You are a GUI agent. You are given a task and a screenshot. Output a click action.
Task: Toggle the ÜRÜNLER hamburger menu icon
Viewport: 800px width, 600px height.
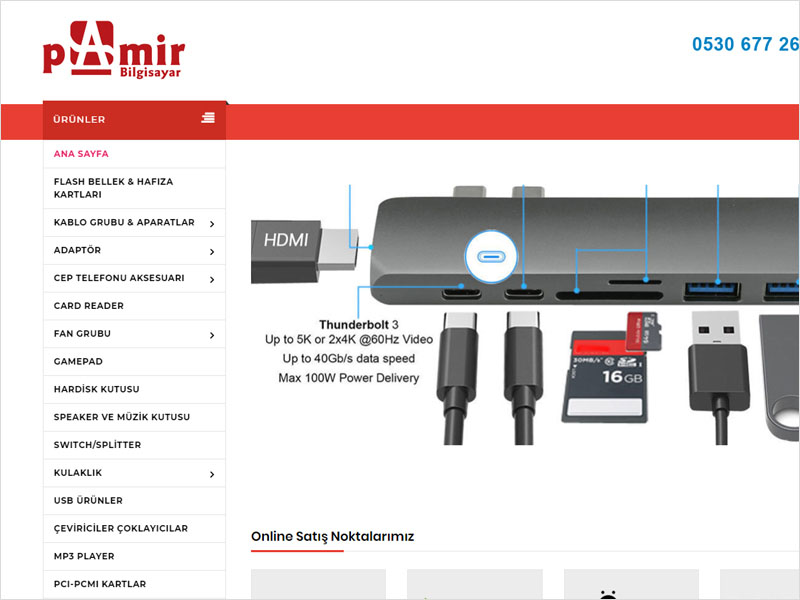(x=208, y=118)
